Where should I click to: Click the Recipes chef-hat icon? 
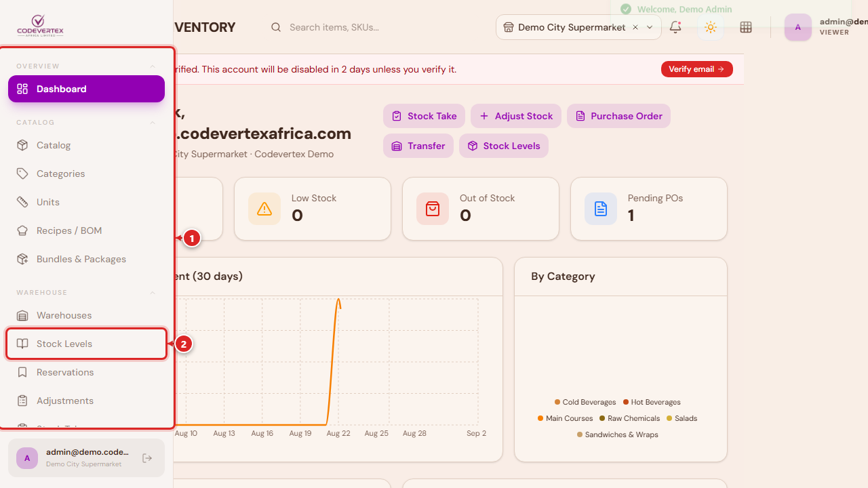(22, 230)
